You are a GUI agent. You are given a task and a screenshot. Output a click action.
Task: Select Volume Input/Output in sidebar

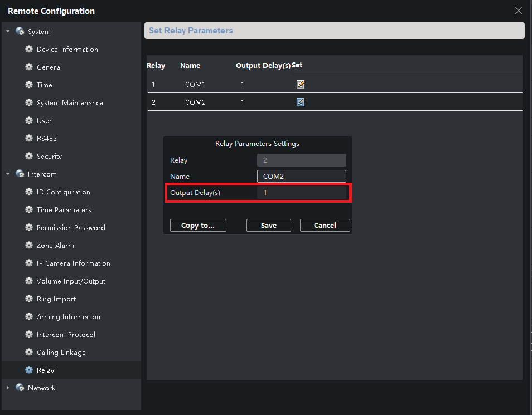pos(71,281)
